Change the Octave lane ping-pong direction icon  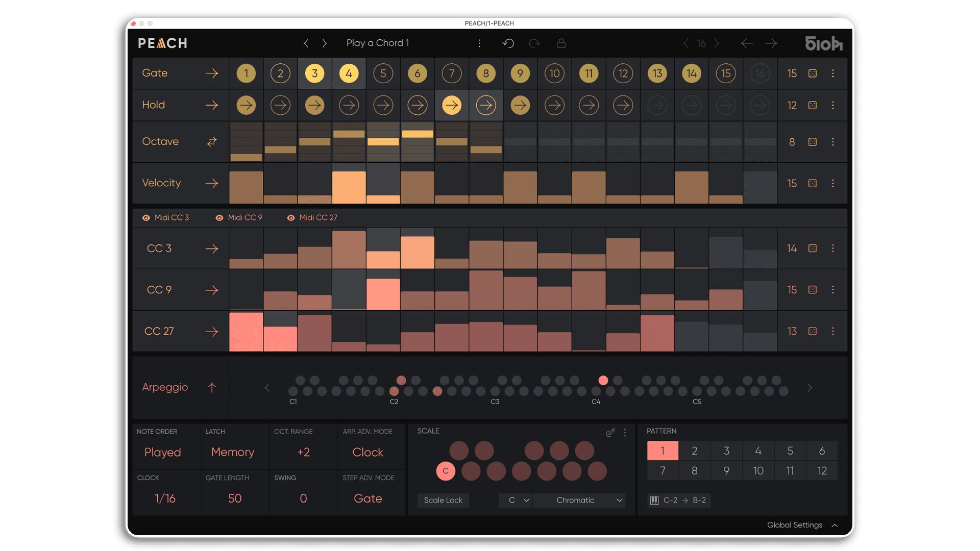(x=212, y=142)
